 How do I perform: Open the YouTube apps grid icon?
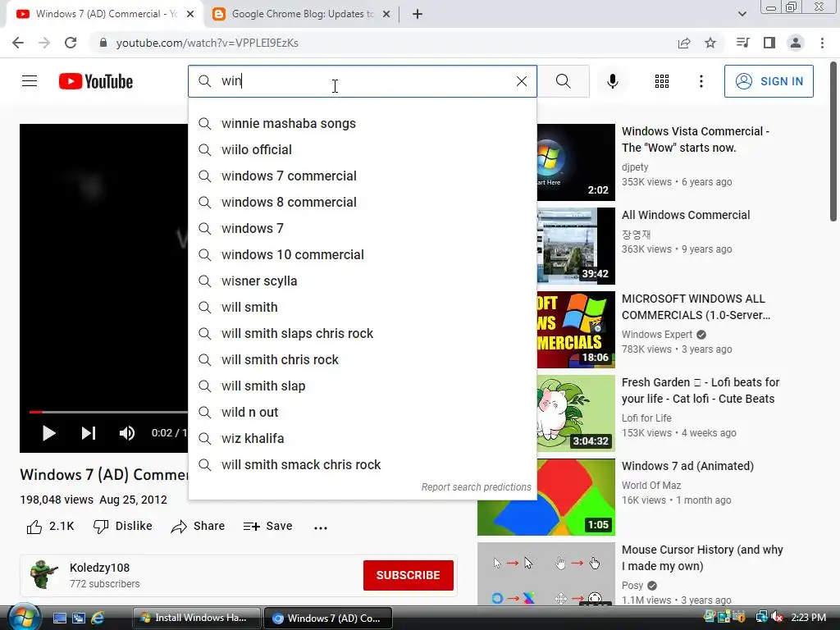point(662,81)
